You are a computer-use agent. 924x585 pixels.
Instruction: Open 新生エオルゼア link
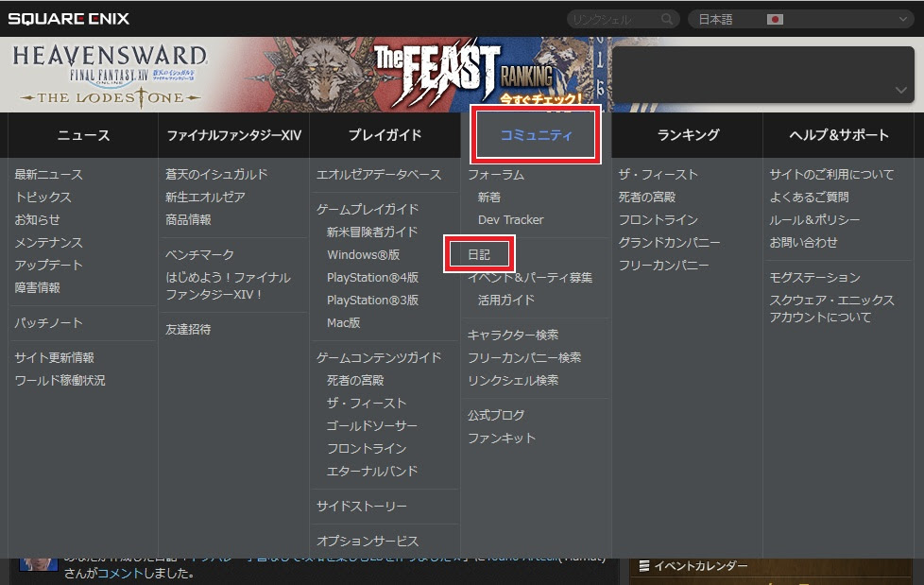pyautogui.click(x=205, y=197)
